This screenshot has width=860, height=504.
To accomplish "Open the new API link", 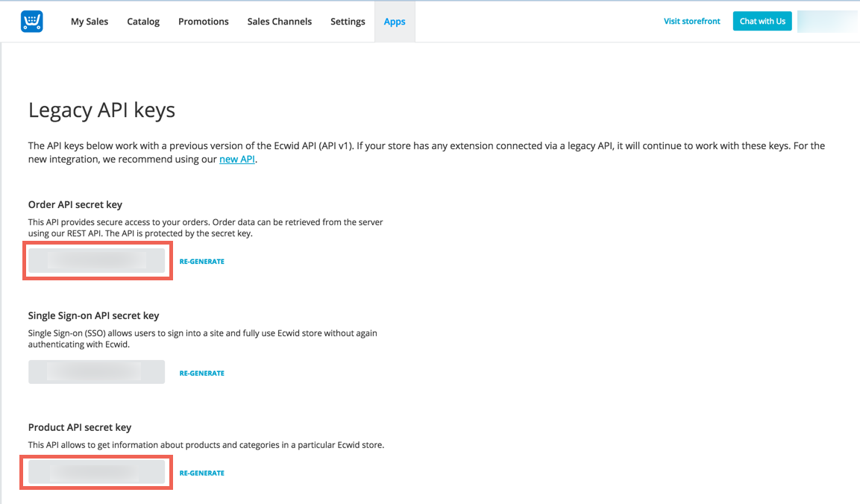I will (237, 159).
